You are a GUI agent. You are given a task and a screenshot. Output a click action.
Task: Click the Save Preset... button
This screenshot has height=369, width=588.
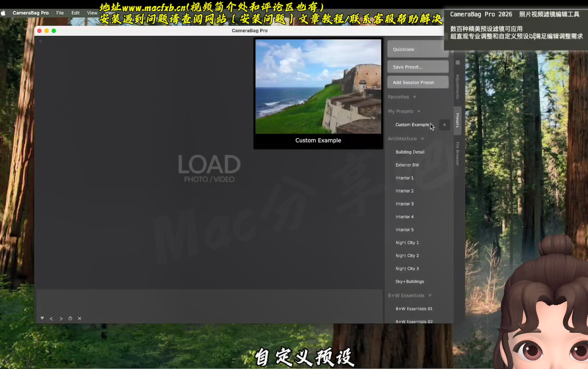418,67
